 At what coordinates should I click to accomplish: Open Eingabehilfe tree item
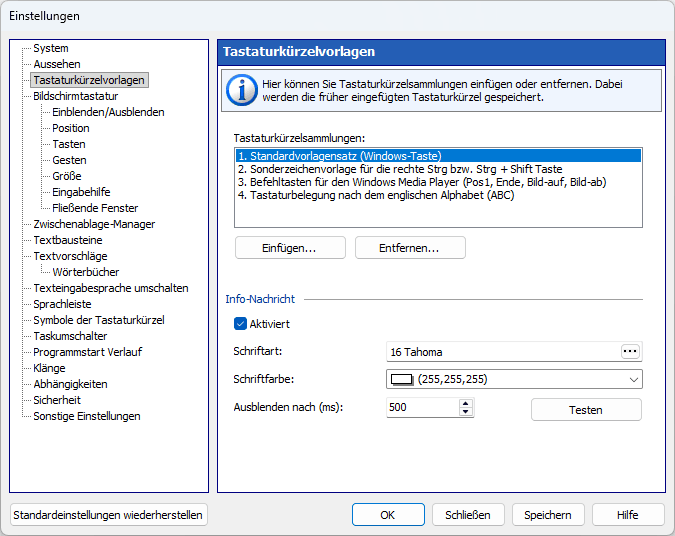coord(81,192)
